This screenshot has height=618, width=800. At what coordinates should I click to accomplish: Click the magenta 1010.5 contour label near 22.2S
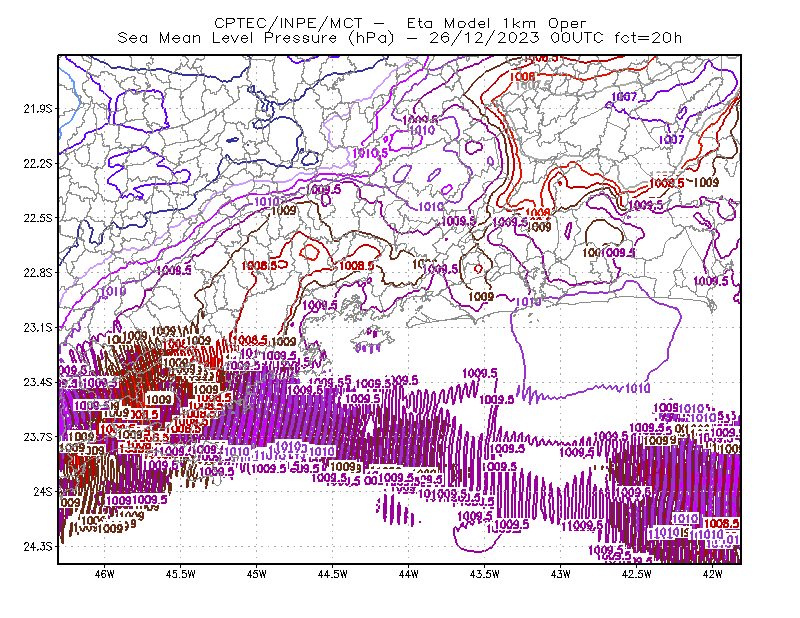tap(370, 153)
